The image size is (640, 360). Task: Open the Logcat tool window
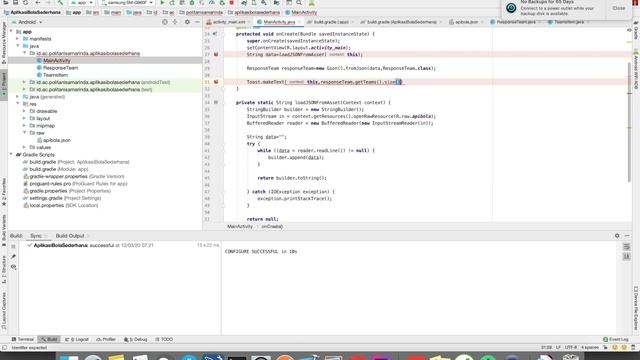pyautogui.click(x=77, y=339)
